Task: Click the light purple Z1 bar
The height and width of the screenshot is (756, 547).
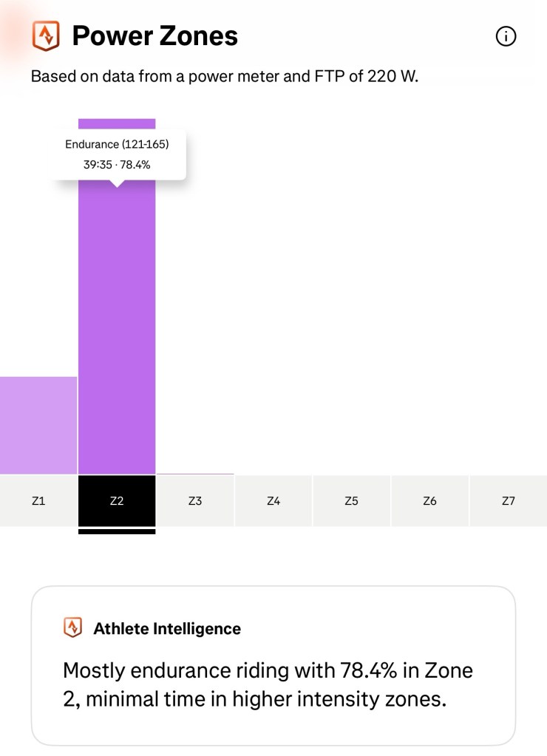Action: pos(38,425)
